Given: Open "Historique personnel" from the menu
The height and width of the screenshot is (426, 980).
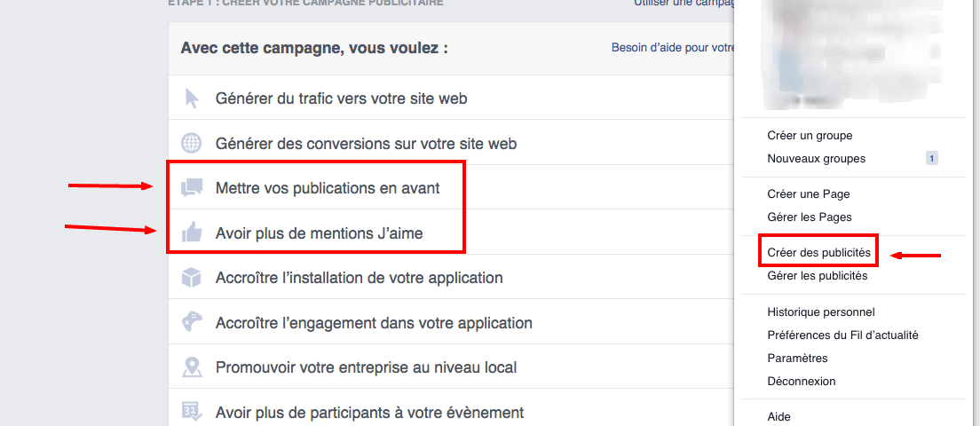Looking at the screenshot, I should [x=821, y=312].
